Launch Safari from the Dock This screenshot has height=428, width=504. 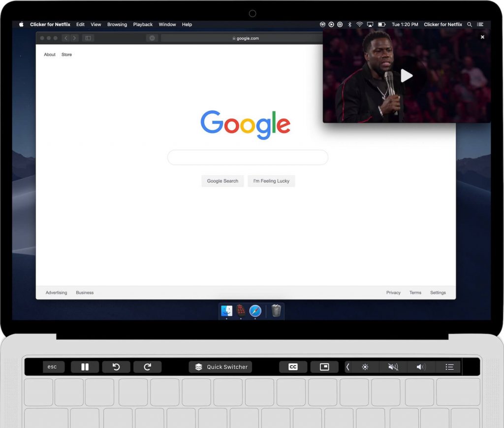pos(255,311)
